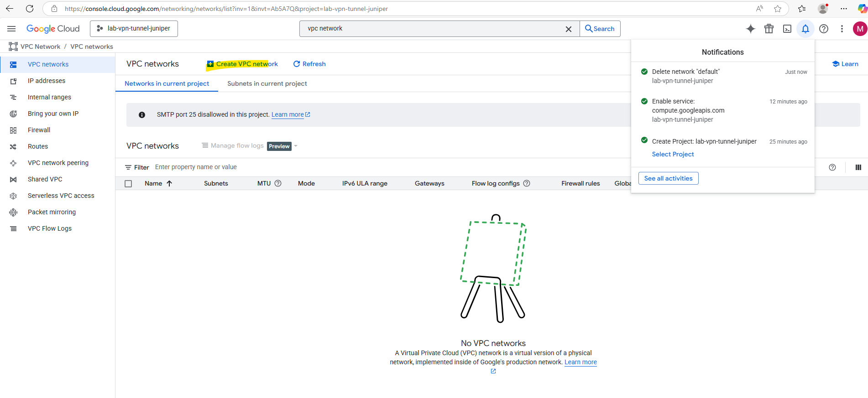
Task: Open browser favorites list icon
Action: (802, 9)
